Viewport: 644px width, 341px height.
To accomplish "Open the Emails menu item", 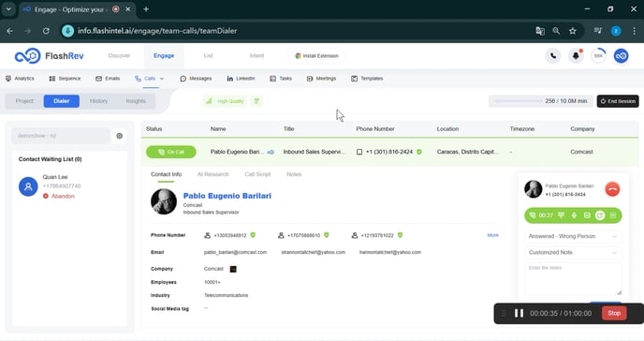I will click(x=108, y=79).
